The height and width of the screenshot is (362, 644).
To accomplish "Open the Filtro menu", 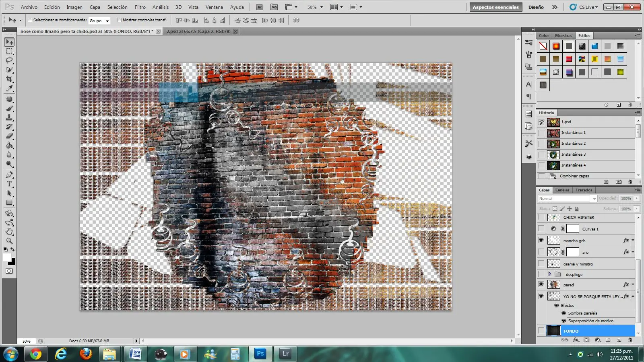I will coord(140,7).
